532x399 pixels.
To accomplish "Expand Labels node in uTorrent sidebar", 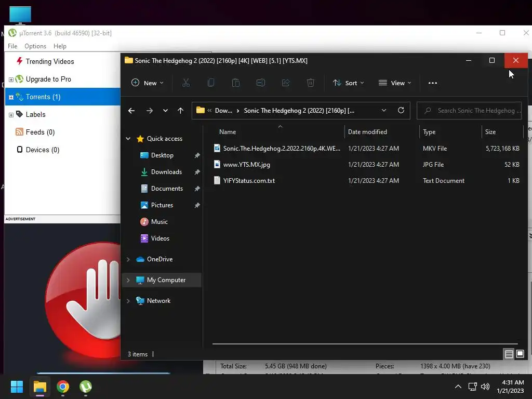I will (x=11, y=115).
